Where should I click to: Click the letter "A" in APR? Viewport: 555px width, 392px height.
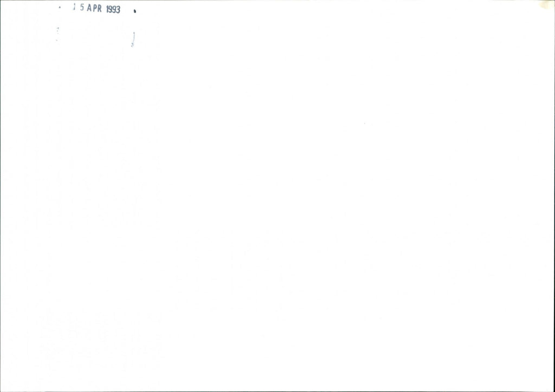click(89, 8)
